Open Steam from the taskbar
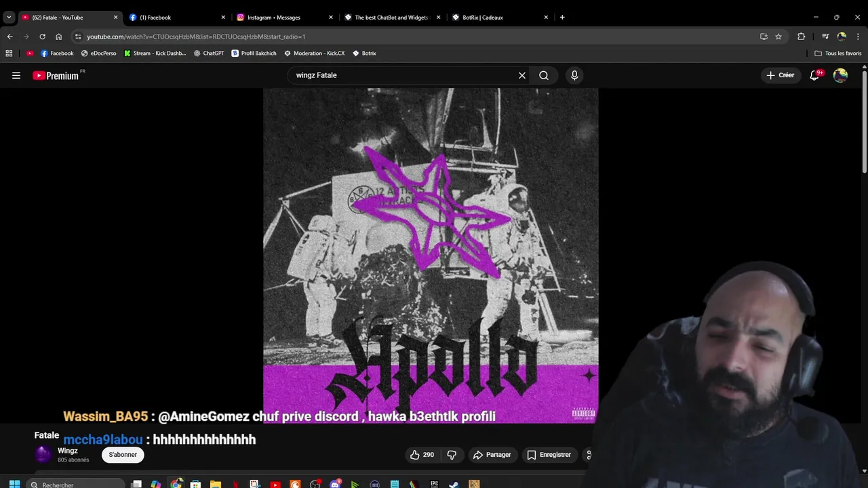Viewport: 868px width, 488px height. pos(454,485)
